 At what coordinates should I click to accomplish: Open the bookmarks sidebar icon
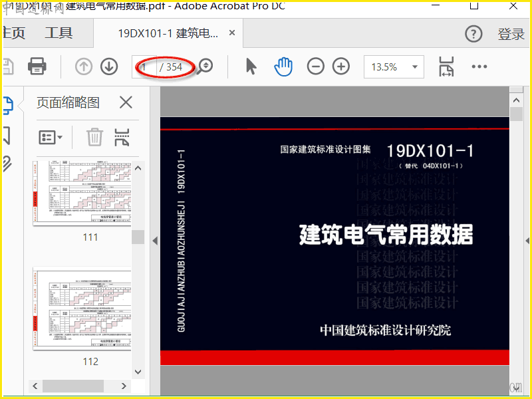click(7, 136)
